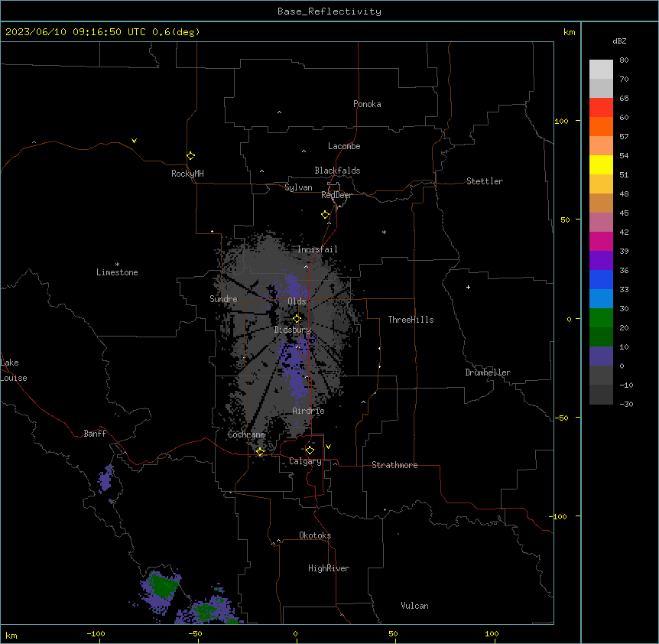Click the dBZ legend heading
The height and width of the screenshot is (644, 659).
[x=619, y=41]
